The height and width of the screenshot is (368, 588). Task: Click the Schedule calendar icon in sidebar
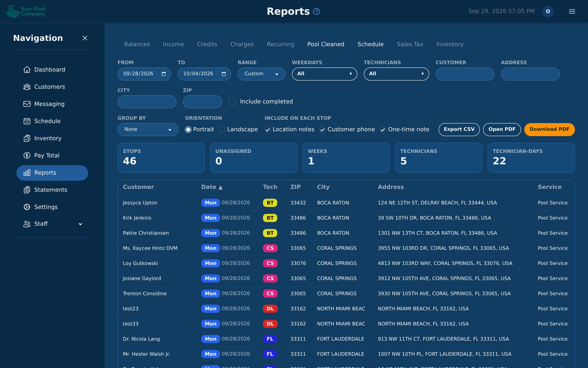(27, 121)
